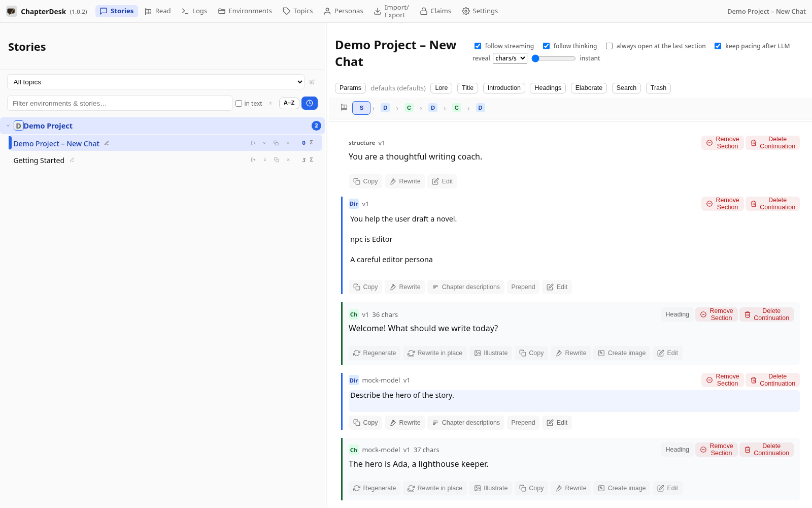Click the collapse-all double chevron beside in text
Viewport: 812px width, 508px height.
270,103
